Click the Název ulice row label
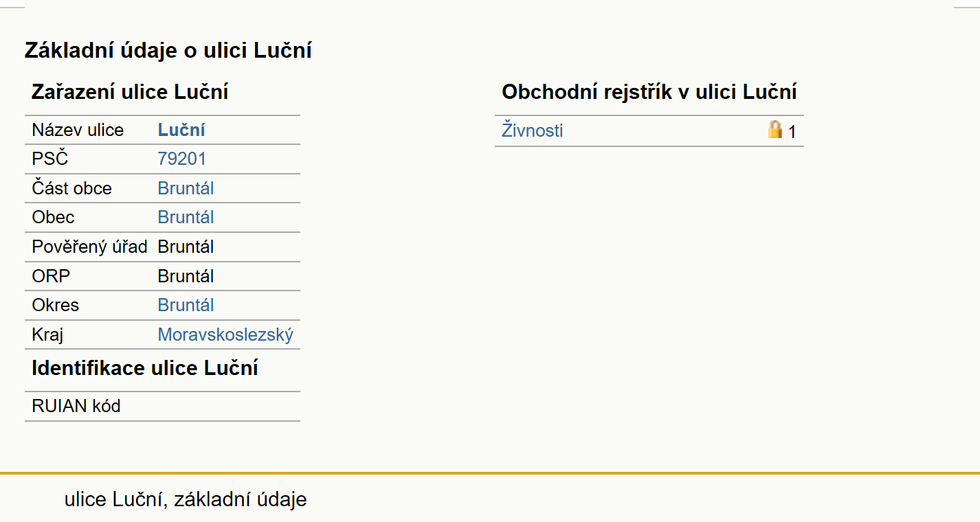This screenshot has width=980, height=522. point(78,130)
